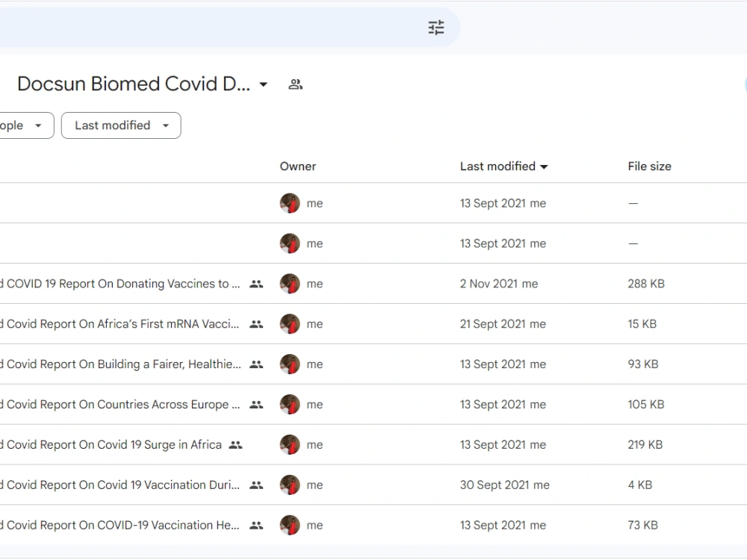
Task: Click owner avatar on COVID-19 Vaccination He row
Action: pyautogui.click(x=290, y=525)
